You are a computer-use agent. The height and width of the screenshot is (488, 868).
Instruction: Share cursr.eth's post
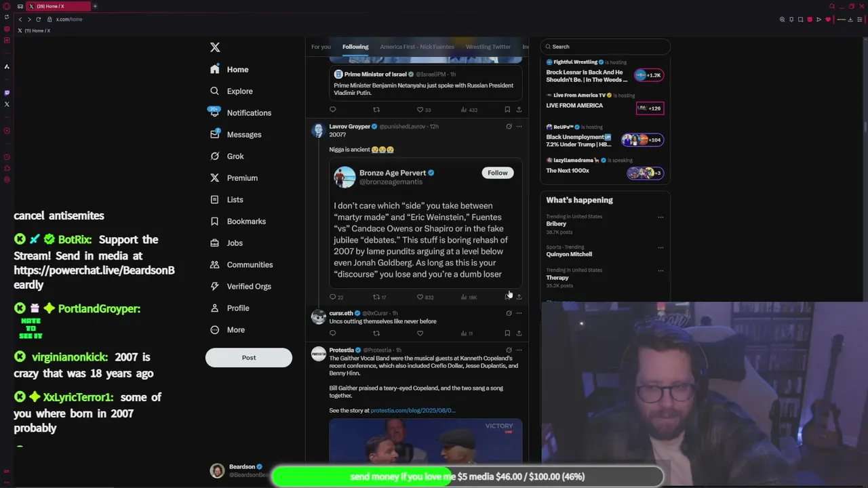click(x=519, y=333)
